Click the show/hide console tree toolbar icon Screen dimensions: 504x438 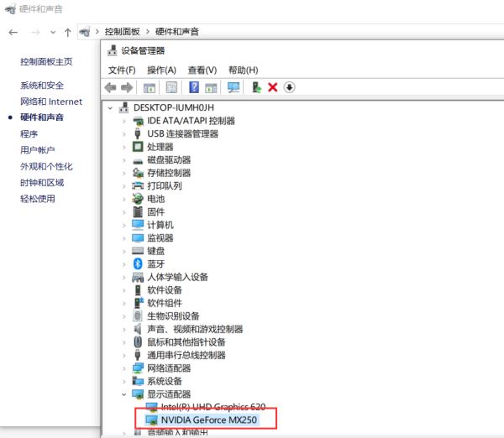click(x=150, y=87)
